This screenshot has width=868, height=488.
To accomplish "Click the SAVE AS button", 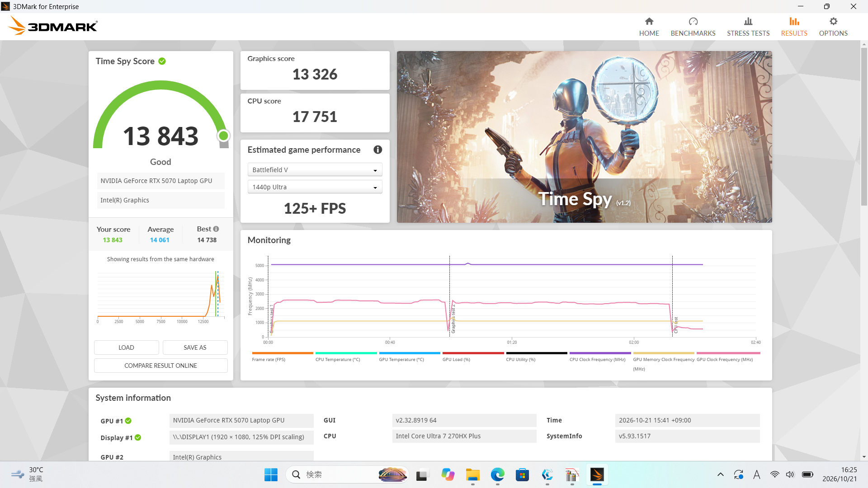I will (x=195, y=347).
